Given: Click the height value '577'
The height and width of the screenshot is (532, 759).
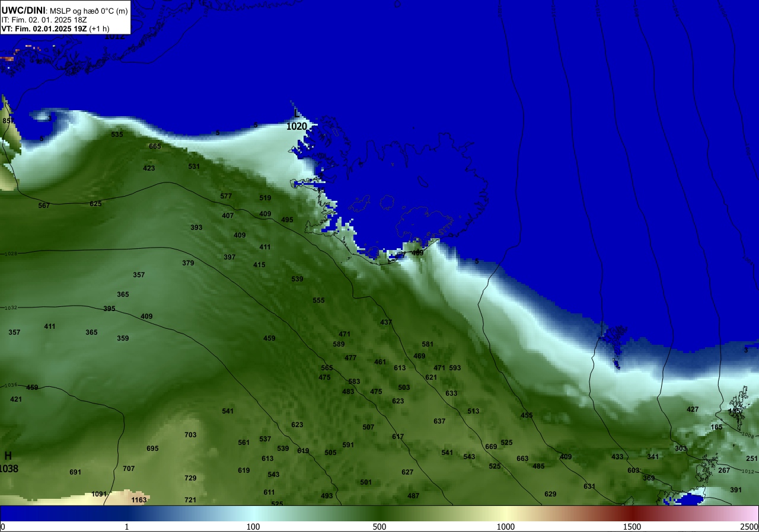Looking at the screenshot, I should point(226,196).
